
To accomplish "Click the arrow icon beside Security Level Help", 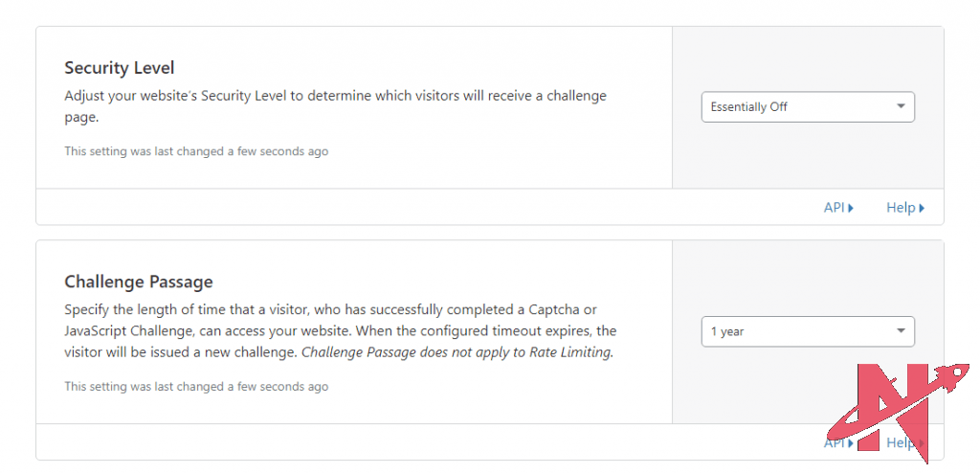I will [922, 208].
